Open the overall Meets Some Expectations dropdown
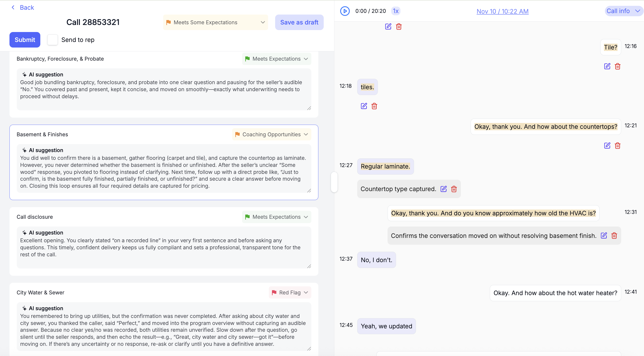The image size is (644, 356). pyautogui.click(x=215, y=22)
